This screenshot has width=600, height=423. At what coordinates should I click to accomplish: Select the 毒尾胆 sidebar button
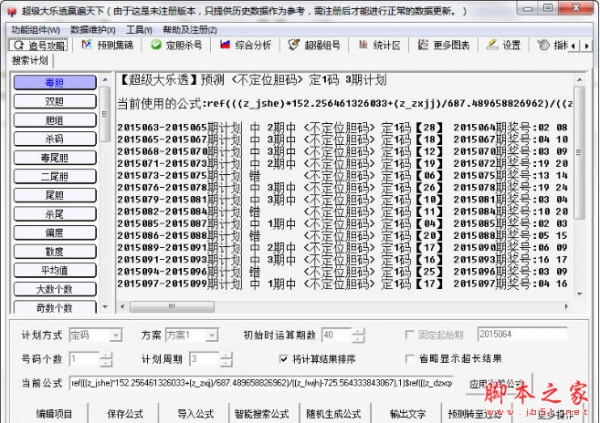click(x=55, y=158)
